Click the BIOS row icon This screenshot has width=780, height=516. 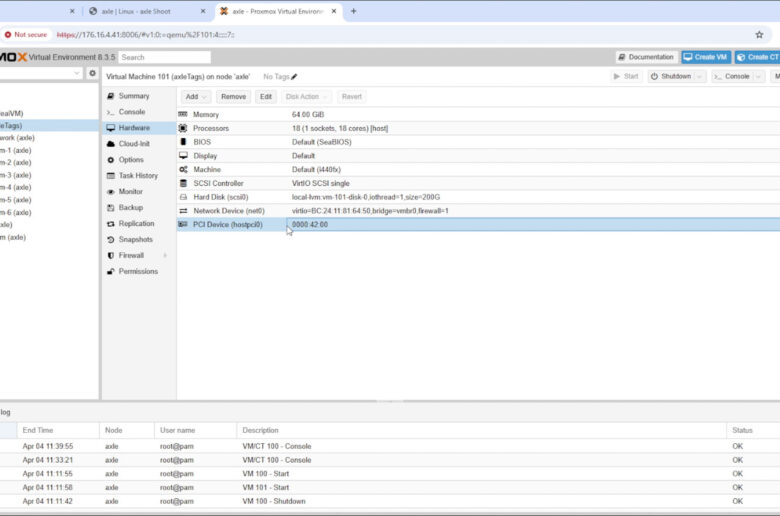[x=183, y=142]
